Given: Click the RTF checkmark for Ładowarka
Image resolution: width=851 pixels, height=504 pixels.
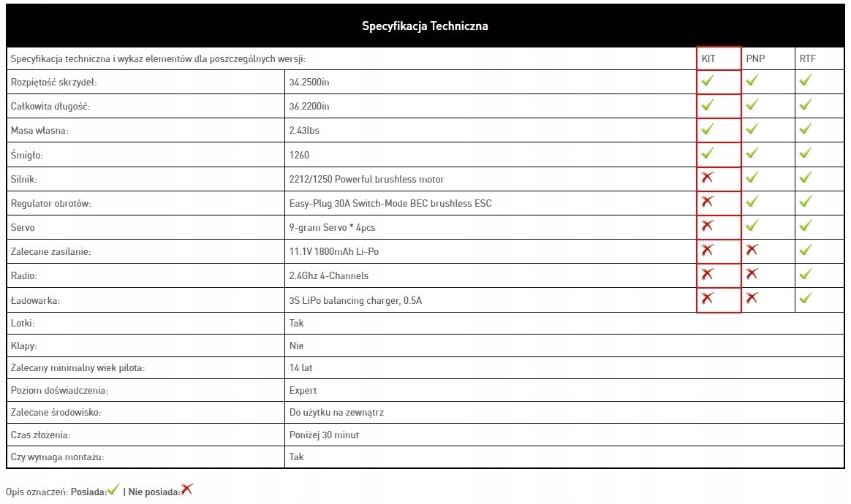Looking at the screenshot, I should pos(805,298).
